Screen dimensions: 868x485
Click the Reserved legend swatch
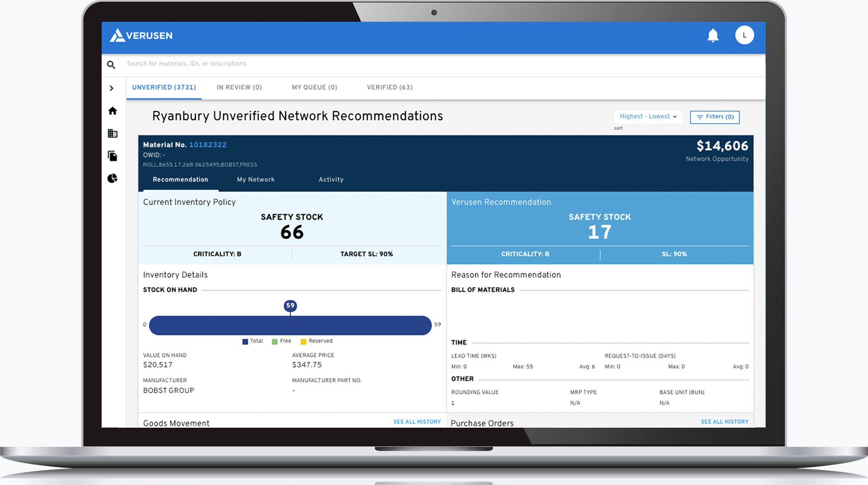coord(303,341)
